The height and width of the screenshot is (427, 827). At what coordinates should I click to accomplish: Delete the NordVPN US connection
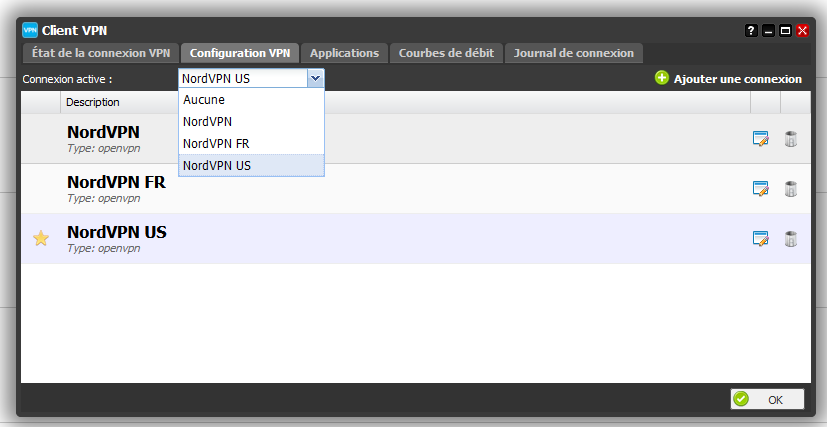(790, 238)
